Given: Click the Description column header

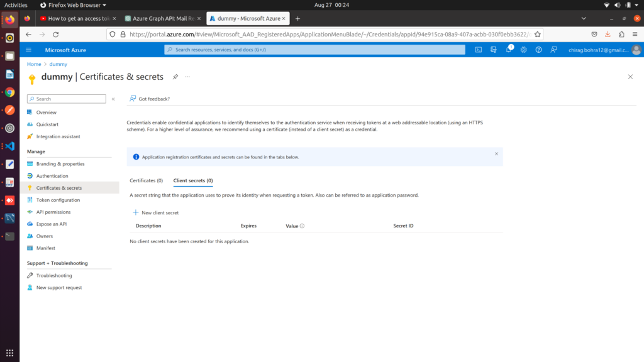Looking at the screenshot, I should [148, 226].
